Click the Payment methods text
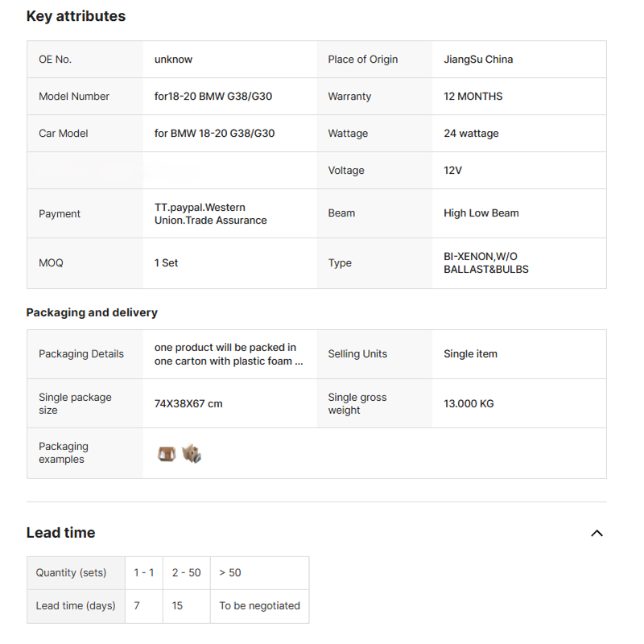This screenshot has width=644, height=644. 211,213
